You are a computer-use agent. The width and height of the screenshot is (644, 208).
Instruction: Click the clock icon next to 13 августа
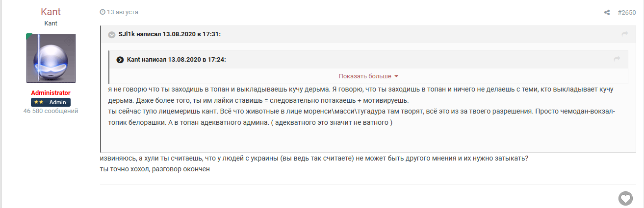(102, 12)
